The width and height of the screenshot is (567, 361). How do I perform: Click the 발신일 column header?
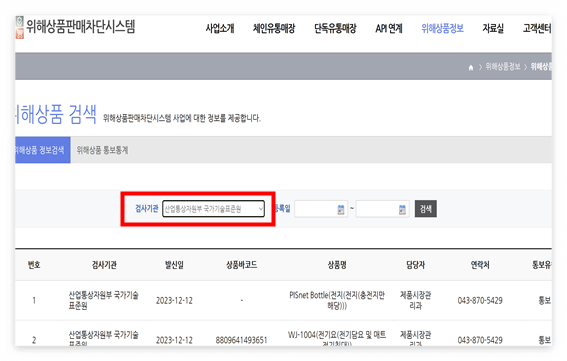174,265
